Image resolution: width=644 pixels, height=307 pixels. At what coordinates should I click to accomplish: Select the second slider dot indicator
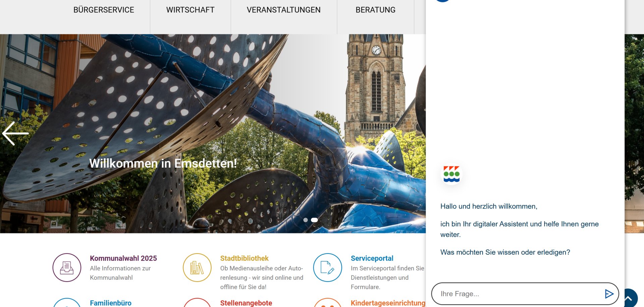pyautogui.click(x=314, y=220)
